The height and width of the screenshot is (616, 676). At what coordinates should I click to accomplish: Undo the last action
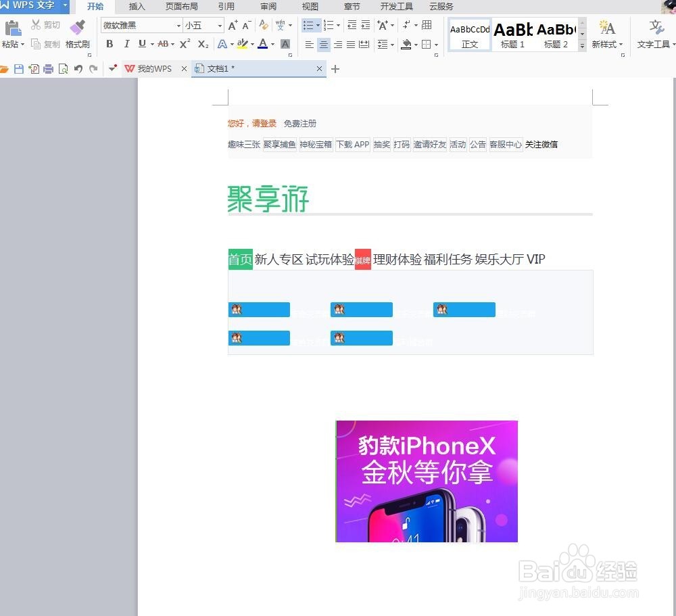78,69
